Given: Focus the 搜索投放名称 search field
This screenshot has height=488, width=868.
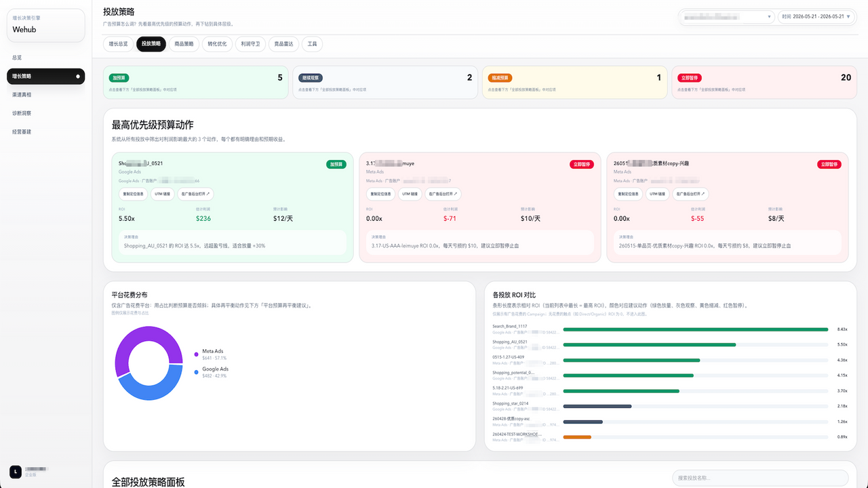Looking at the screenshot, I should [x=760, y=478].
